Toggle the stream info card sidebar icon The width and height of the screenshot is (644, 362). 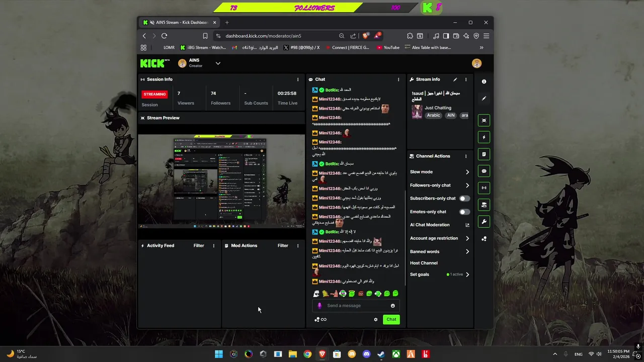click(x=484, y=205)
